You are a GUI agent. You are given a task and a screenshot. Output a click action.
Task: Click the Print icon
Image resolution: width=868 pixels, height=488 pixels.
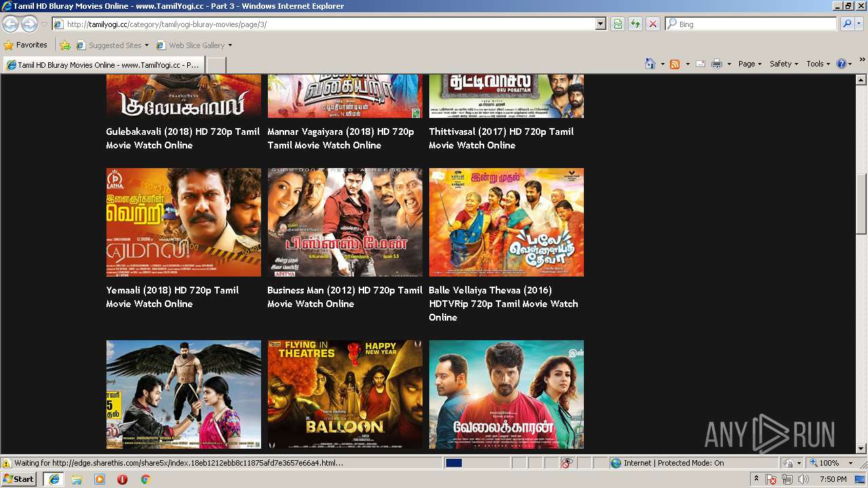[716, 64]
